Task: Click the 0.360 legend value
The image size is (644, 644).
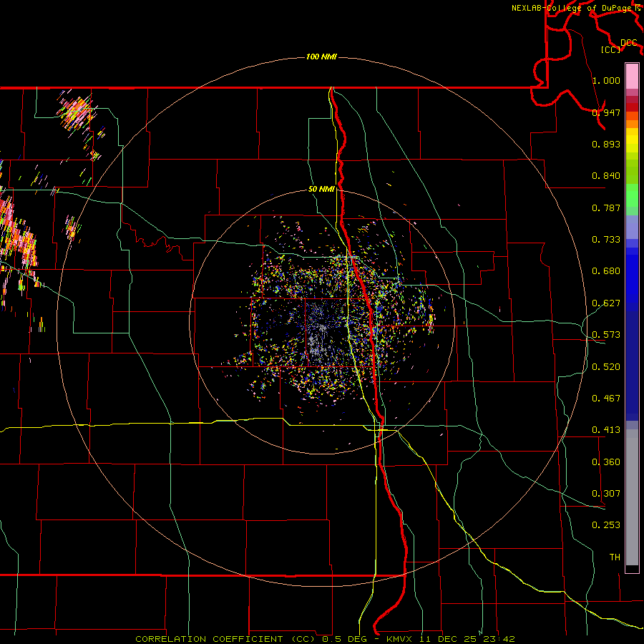Action: [606, 462]
